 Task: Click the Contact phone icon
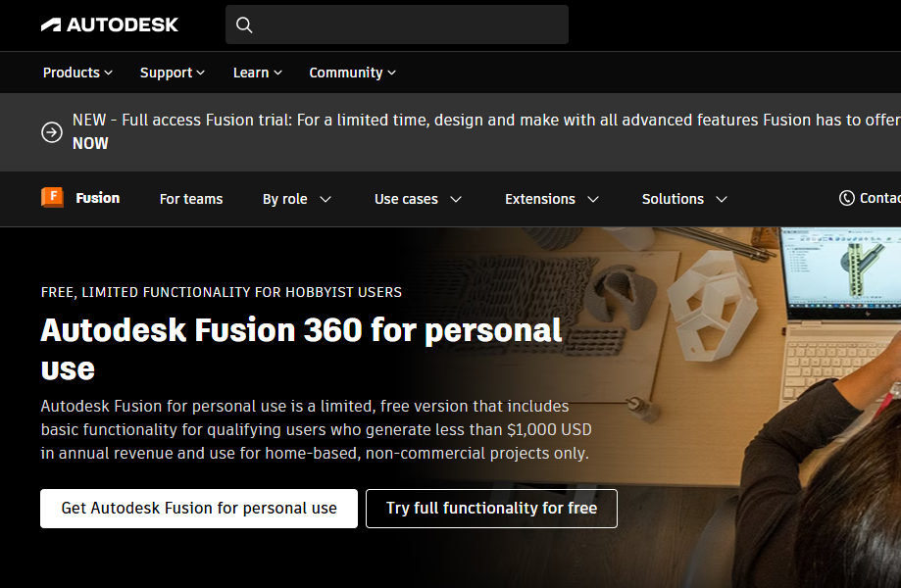click(x=846, y=198)
